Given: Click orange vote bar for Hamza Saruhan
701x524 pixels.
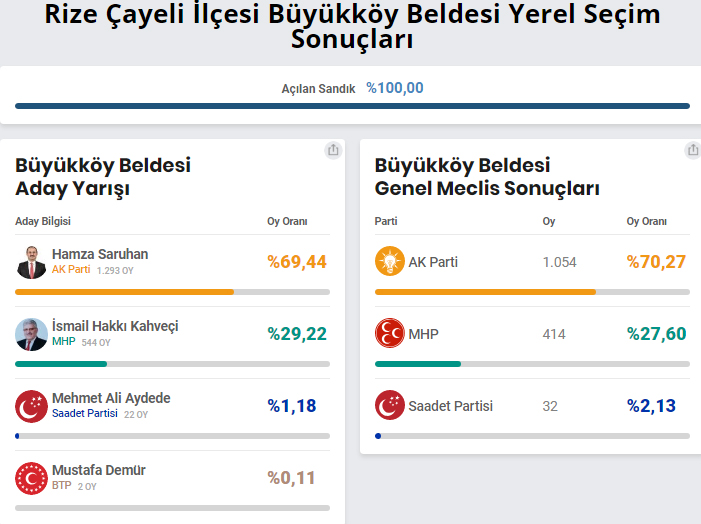Looking at the screenshot, I should [x=124, y=292].
